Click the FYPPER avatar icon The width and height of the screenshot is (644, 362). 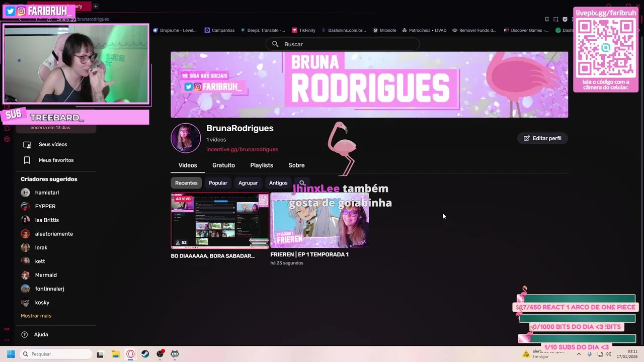[x=25, y=206]
